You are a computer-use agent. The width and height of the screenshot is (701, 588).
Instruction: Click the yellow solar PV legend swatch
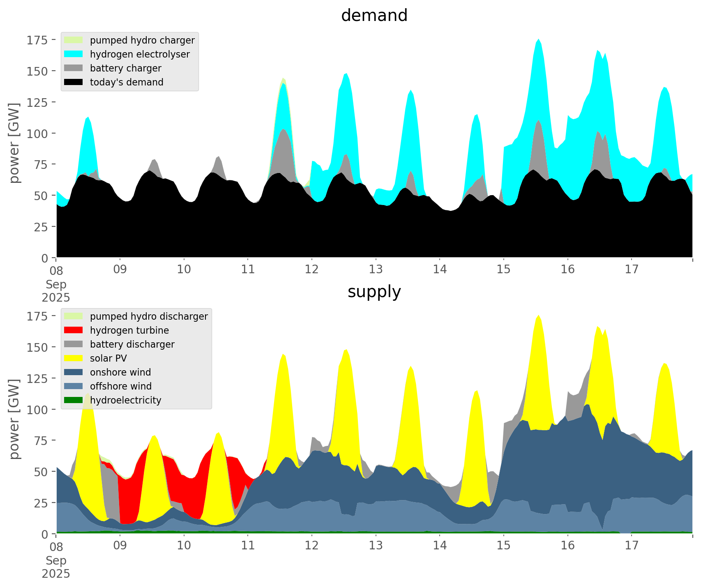tap(74, 358)
